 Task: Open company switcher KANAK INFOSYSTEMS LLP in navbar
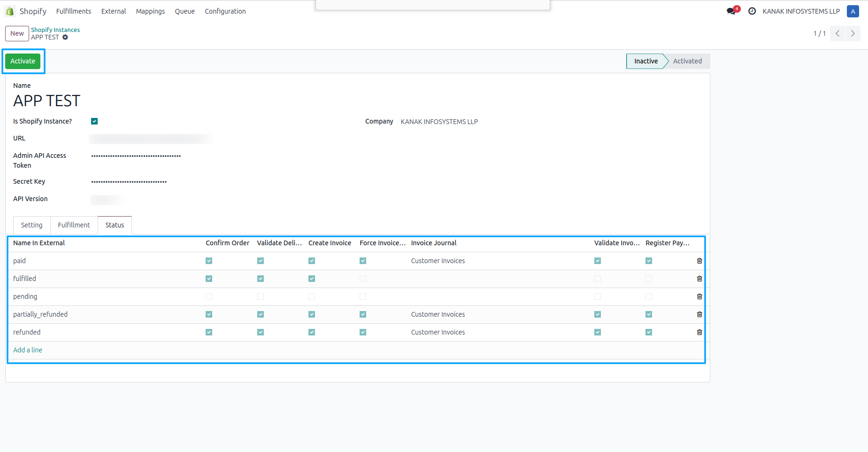(801, 11)
